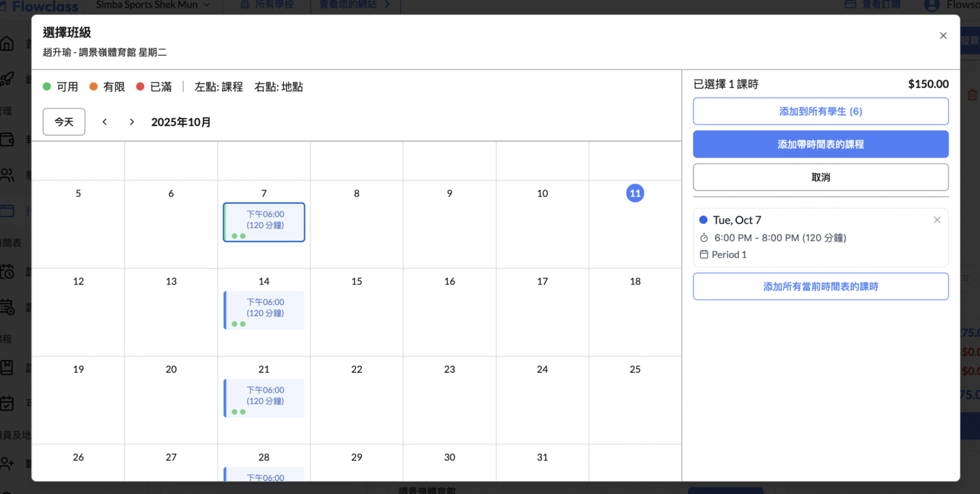Click the trash delete icon at right edge
This screenshot has width=980, height=494.
click(x=973, y=95)
